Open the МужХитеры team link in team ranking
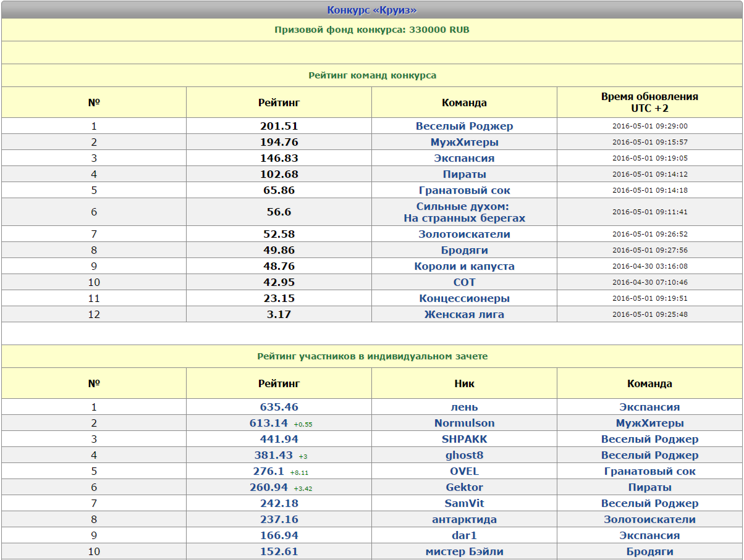744x560 pixels. click(x=464, y=142)
